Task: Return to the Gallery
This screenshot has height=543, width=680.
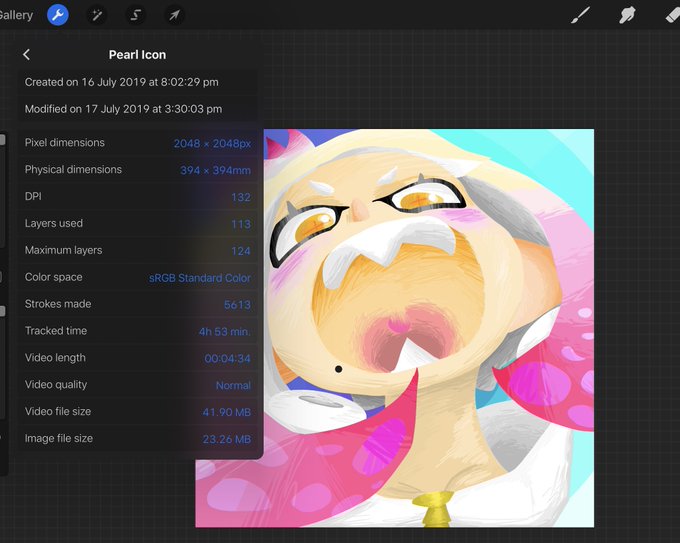Action: point(16,15)
